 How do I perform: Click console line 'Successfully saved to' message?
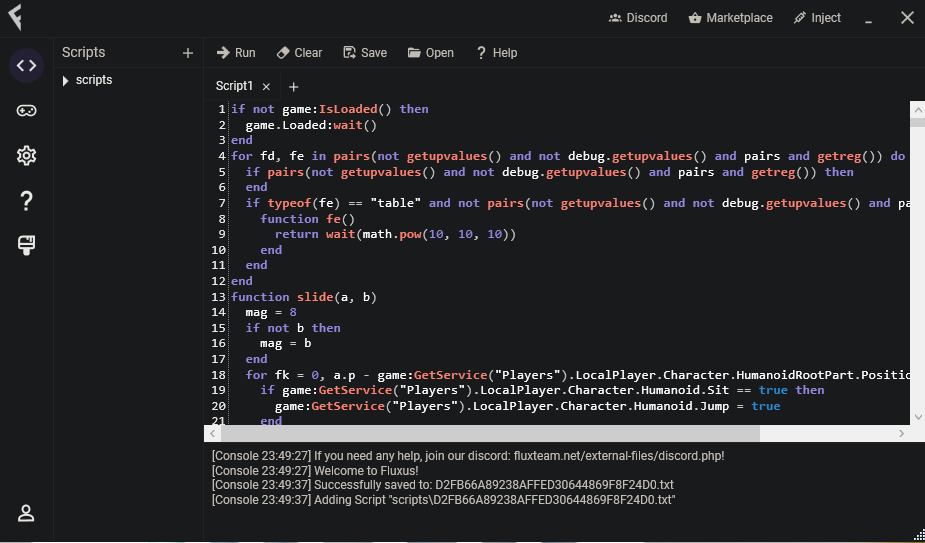click(442, 485)
